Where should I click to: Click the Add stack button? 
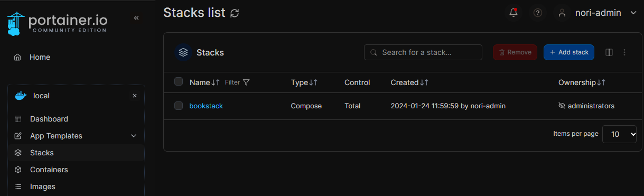pos(569,52)
